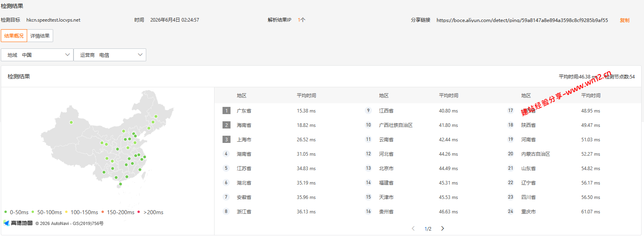The height and width of the screenshot is (239, 644).
Task: Click the 40.80 ms value
Action: coord(448,111)
